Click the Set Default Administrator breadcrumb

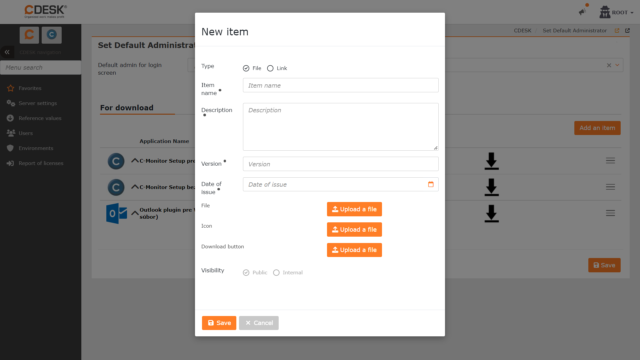tap(574, 31)
